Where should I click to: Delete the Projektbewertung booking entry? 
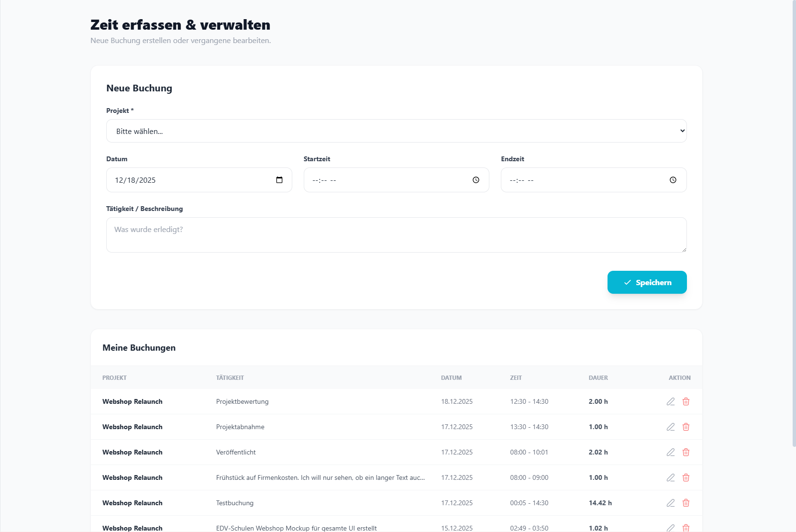(x=686, y=401)
